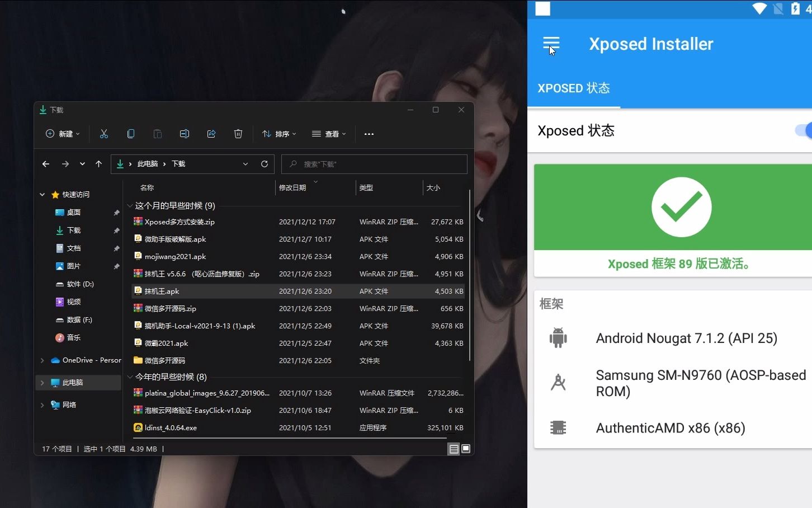Open the 排序 sort dropdown
This screenshot has width=812, height=508.
[279, 134]
